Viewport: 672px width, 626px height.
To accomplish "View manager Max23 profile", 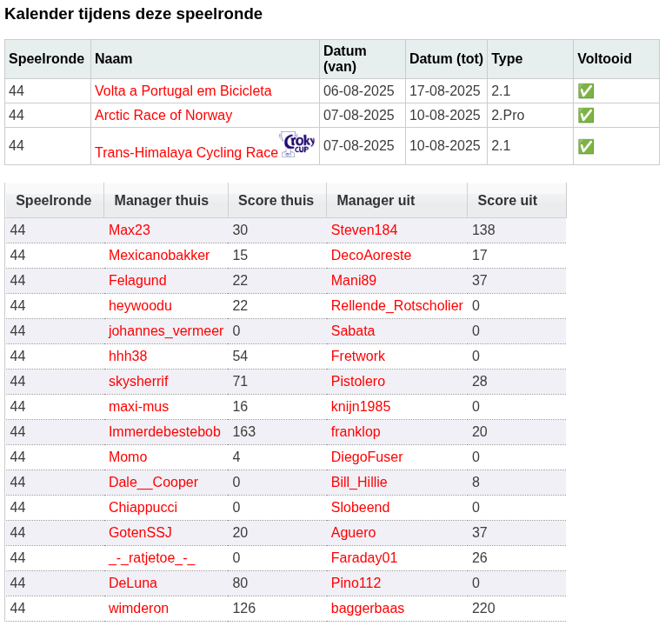I will point(130,230).
